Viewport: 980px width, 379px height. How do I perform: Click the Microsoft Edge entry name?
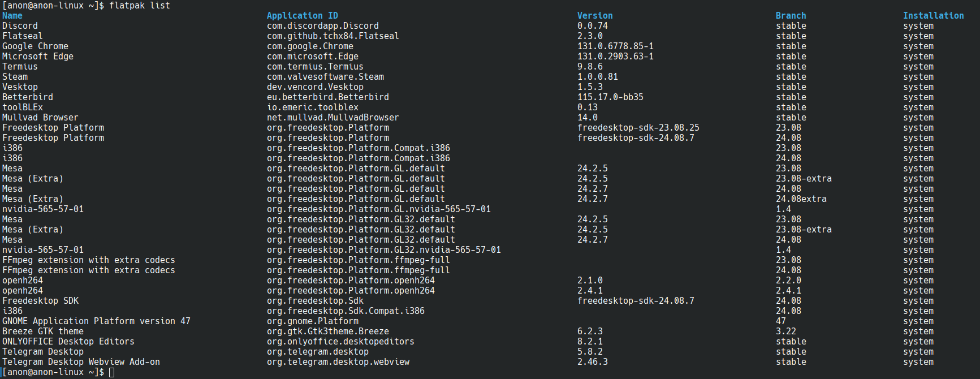point(38,57)
